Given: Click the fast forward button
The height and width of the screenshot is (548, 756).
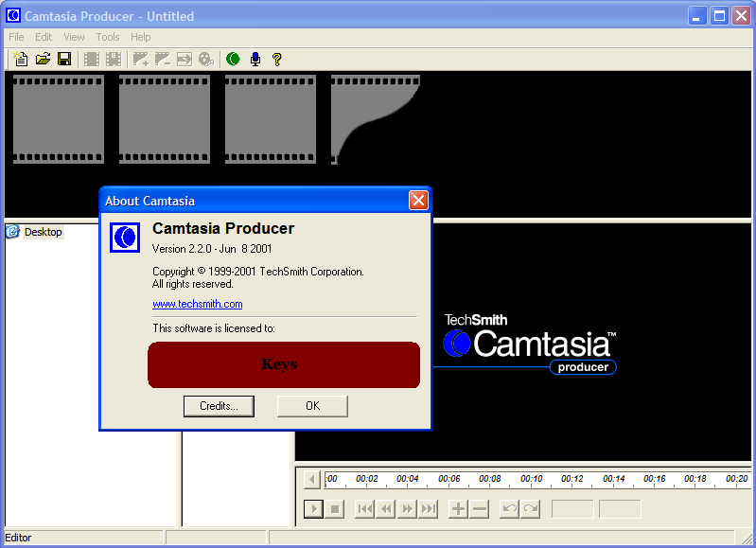Looking at the screenshot, I should (408, 508).
